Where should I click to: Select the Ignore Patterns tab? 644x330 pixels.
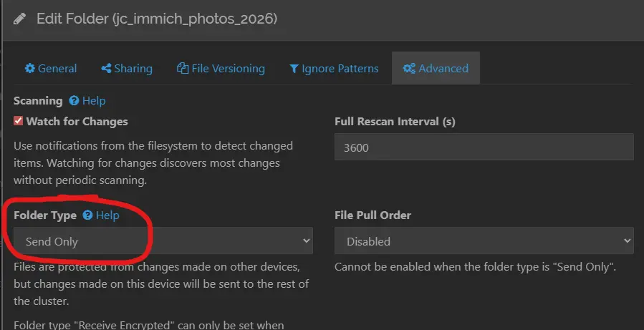click(x=334, y=69)
